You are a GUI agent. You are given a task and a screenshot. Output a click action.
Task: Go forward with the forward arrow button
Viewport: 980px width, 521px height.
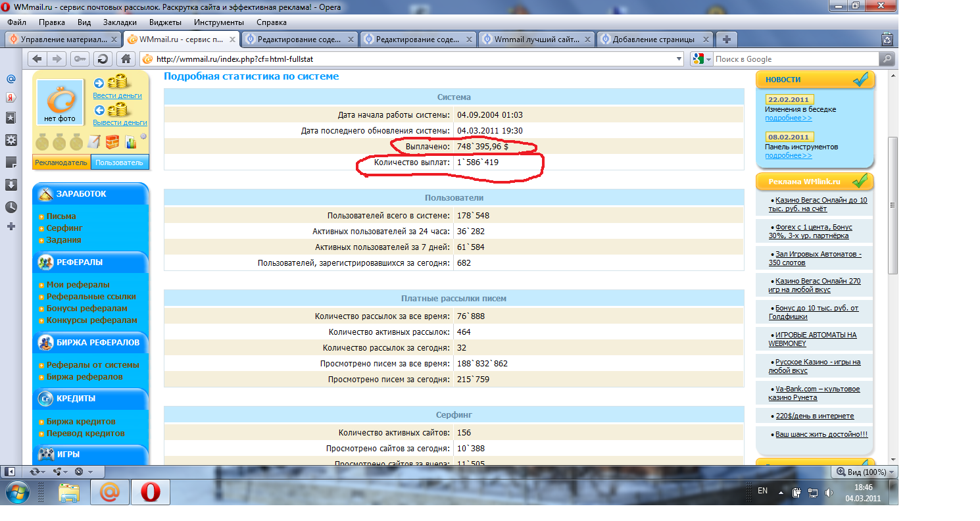(57, 59)
